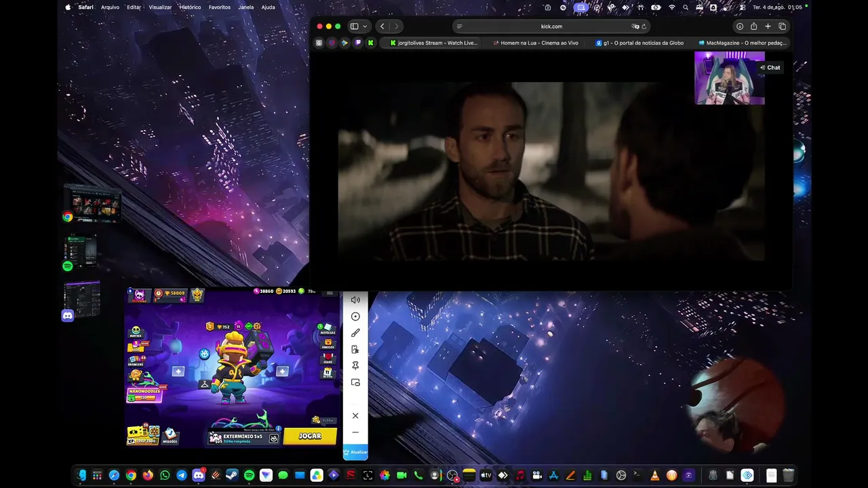Open Spotify from the dock
This screenshot has width=868, height=488.
click(x=249, y=475)
